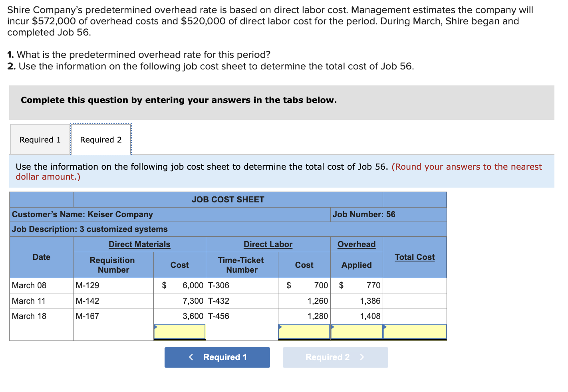568x392 pixels.
Task: Select the March 08 date cell
Action: coord(42,285)
